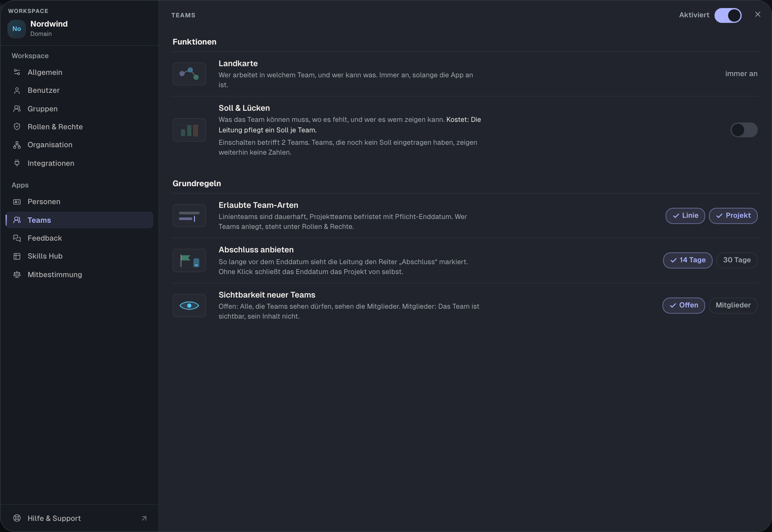
Task: Click the Rollen & Rechte shield icon
Action: click(x=17, y=127)
